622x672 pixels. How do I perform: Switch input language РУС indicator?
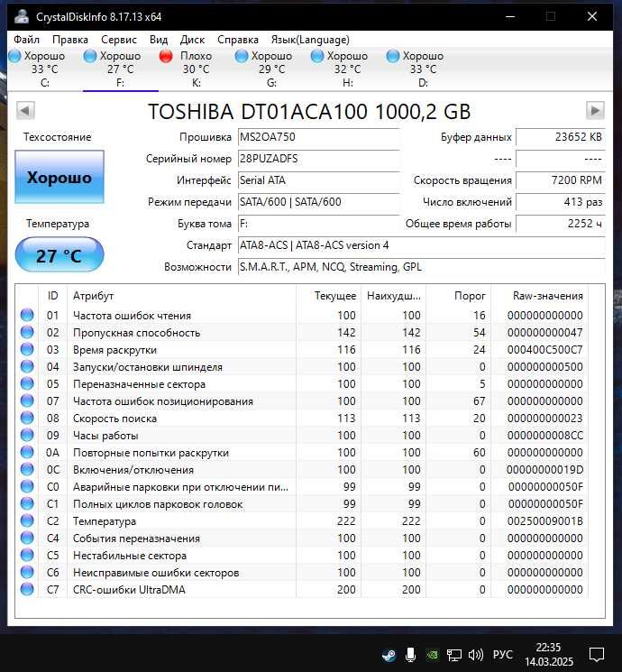click(x=502, y=655)
